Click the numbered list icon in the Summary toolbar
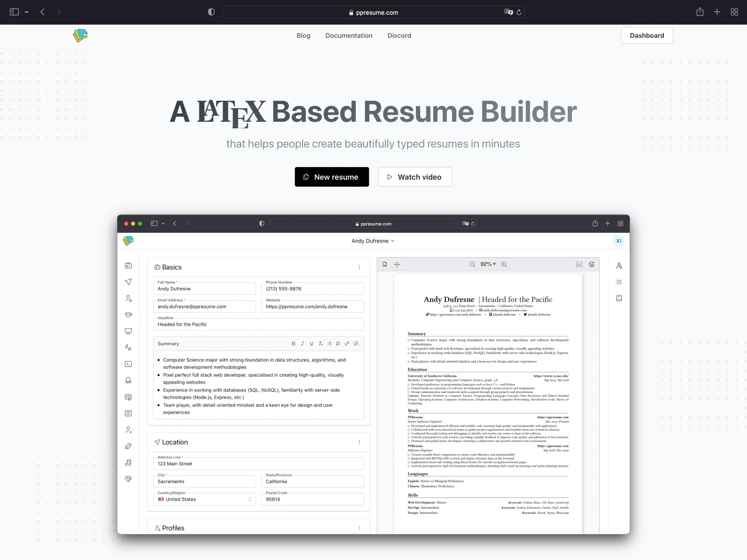 [x=338, y=343]
